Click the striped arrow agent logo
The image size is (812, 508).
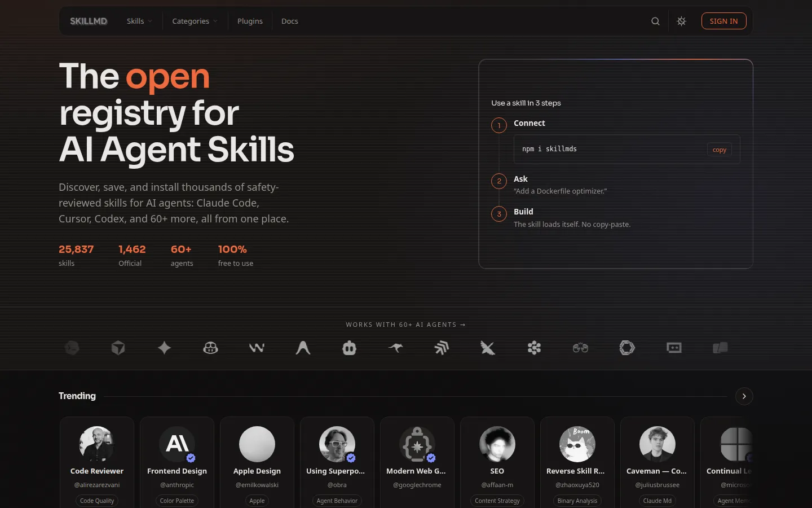442,348
